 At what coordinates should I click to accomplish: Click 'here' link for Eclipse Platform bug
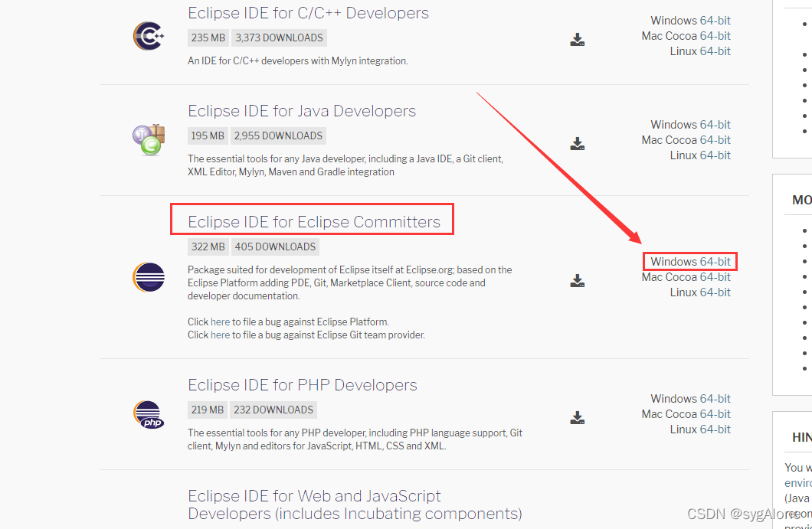coord(220,322)
